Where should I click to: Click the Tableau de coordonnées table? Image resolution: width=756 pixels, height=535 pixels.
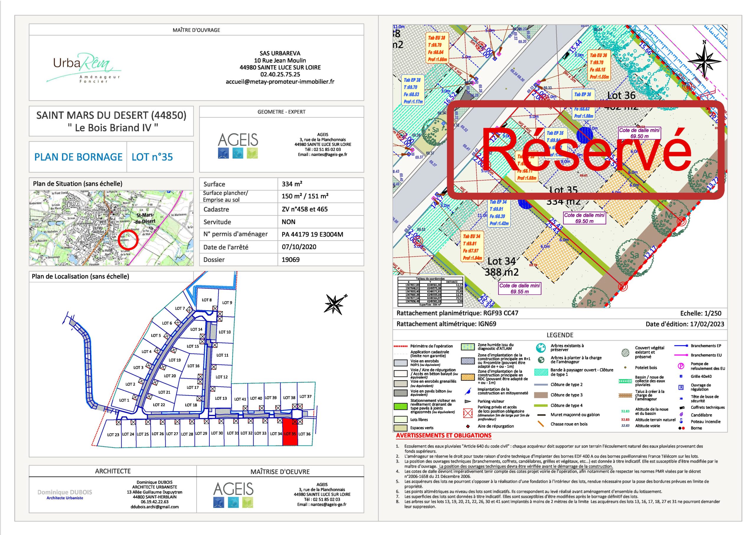tap(430, 291)
